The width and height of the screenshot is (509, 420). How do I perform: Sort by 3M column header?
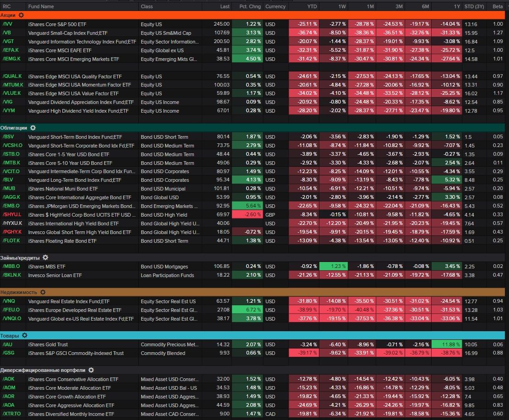399,6
